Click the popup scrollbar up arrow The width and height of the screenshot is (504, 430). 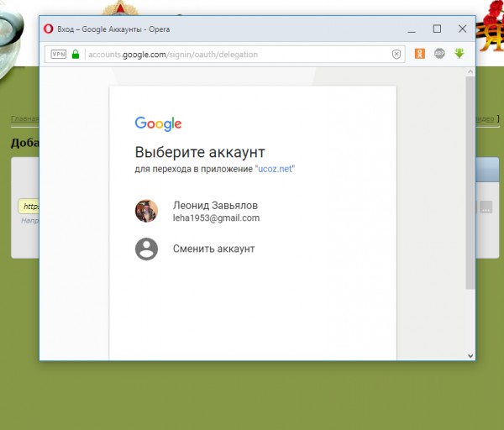click(470, 71)
